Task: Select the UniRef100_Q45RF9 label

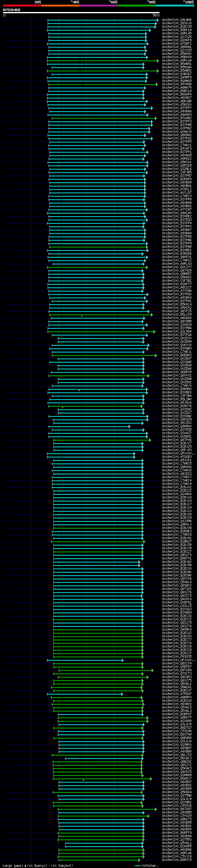Action: click(x=177, y=78)
